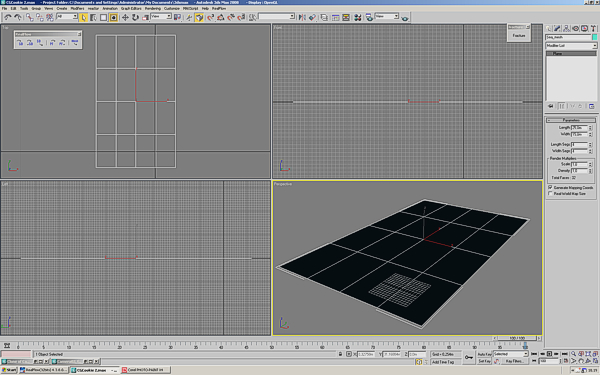Toggle the Percent Snap icon

click(231, 17)
